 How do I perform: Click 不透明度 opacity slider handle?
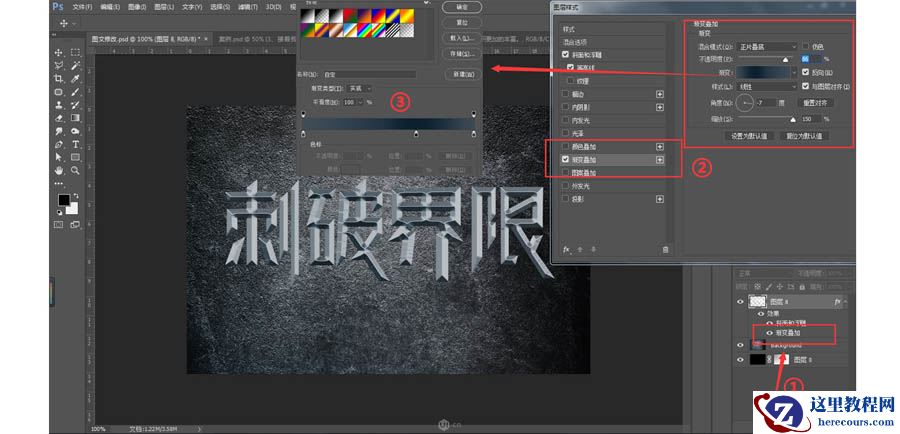[785, 59]
